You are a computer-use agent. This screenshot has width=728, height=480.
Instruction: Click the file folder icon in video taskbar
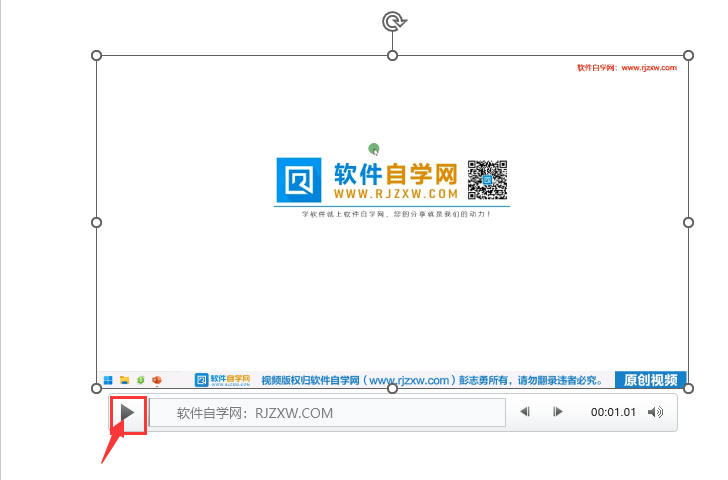tap(124, 380)
